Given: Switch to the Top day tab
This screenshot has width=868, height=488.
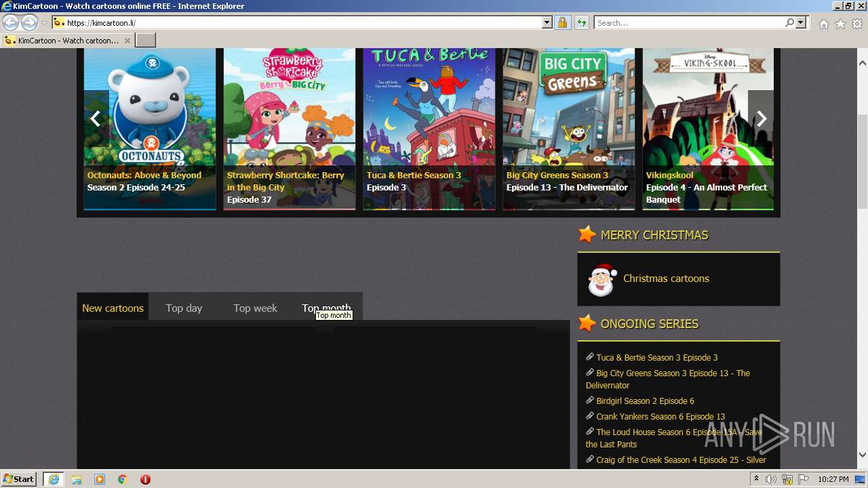Looking at the screenshot, I should [x=184, y=308].
